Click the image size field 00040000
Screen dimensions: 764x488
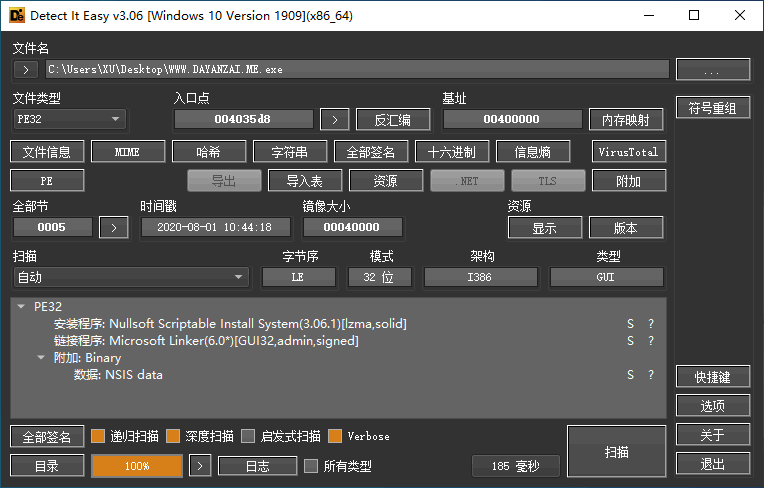[x=353, y=227]
